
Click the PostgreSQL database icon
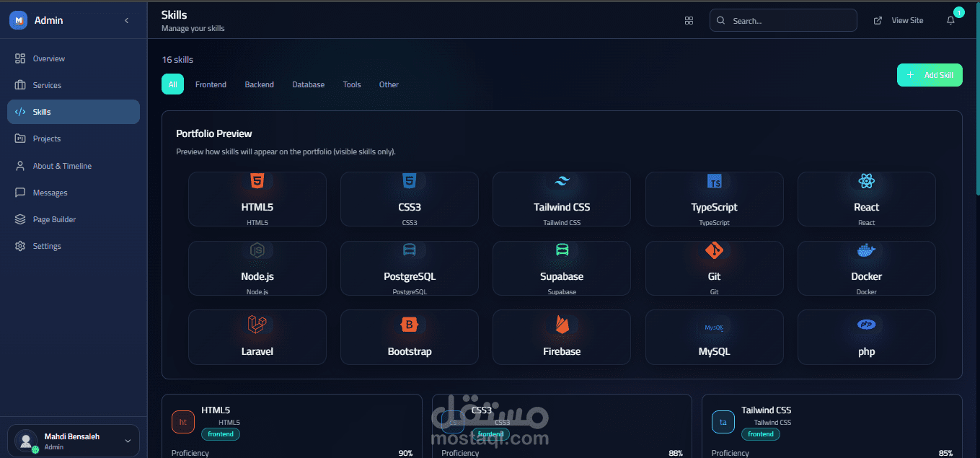click(x=410, y=250)
